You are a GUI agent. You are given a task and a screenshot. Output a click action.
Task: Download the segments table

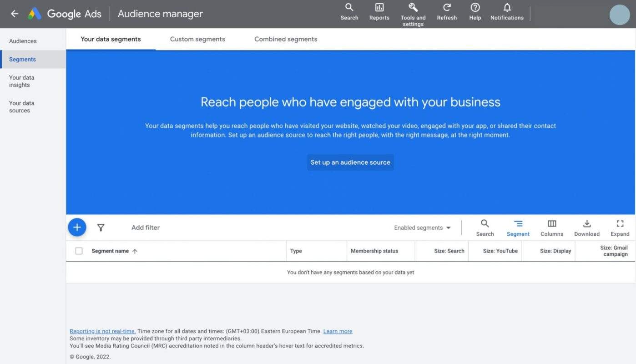[586, 227]
